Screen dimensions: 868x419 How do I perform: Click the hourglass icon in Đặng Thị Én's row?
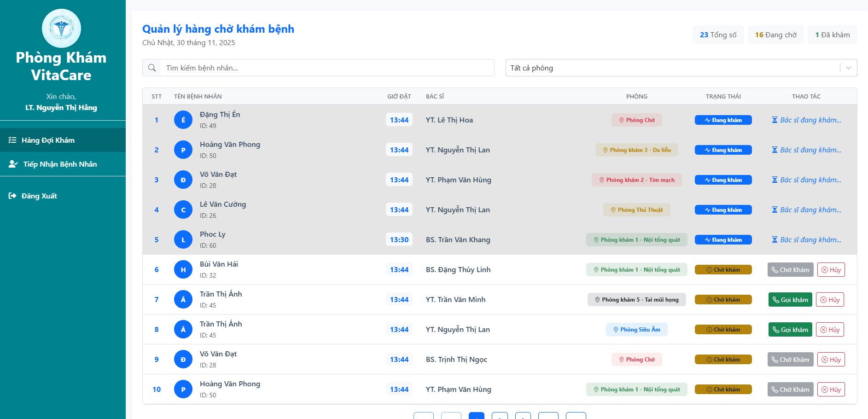coord(775,120)
